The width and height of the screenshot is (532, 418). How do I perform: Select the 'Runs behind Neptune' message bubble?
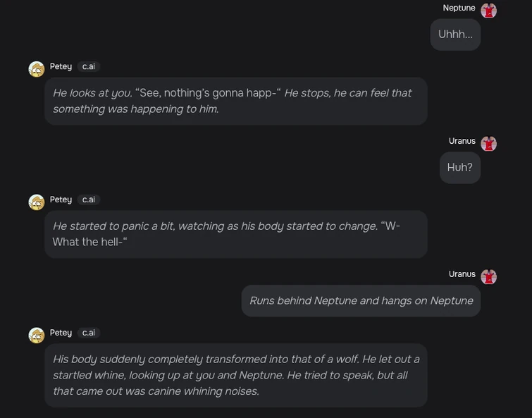tap(361, 301)
